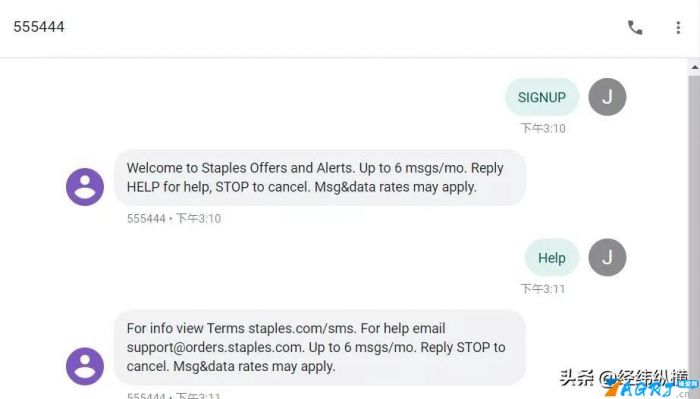
Task: Click the AGRJ logo in the corner
Action: pos(652,389)
